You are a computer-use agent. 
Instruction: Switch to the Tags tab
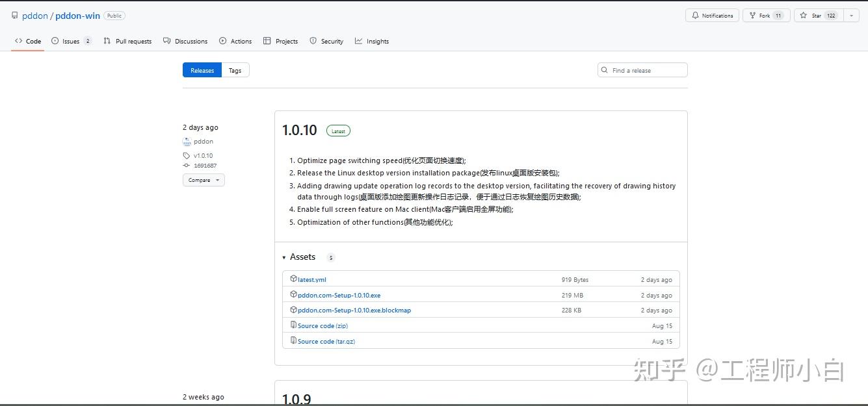coord(235,70)
